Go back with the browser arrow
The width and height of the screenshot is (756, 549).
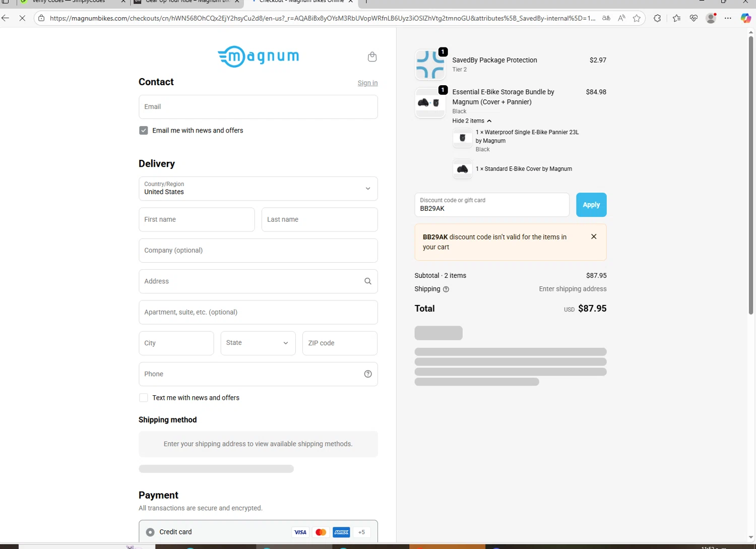click(6, 18)
